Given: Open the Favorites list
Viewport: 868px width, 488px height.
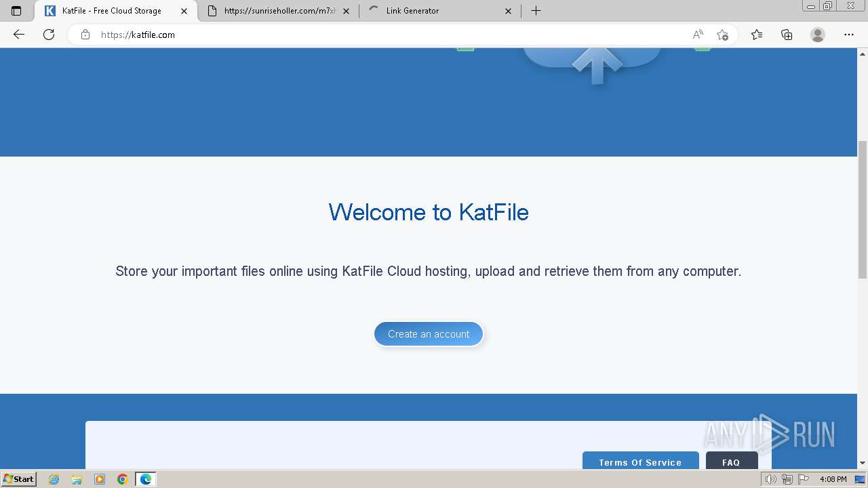Looking at the screenshot, I should pyautogui.click(x=757, y=35).
